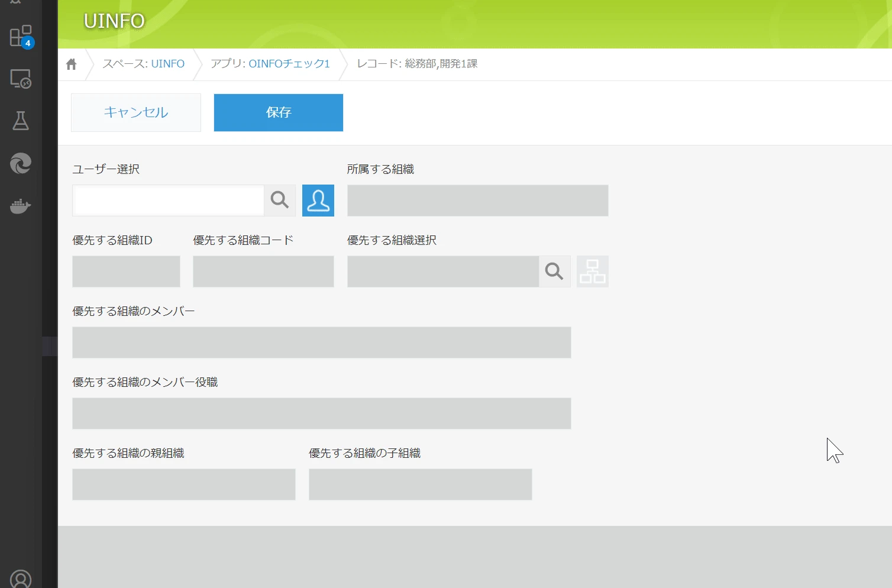Image resolution: width=892 pixels, height=588 pixels.
Task: Go to the home icon in the breadcrumb
Action: tap(72, 64)
